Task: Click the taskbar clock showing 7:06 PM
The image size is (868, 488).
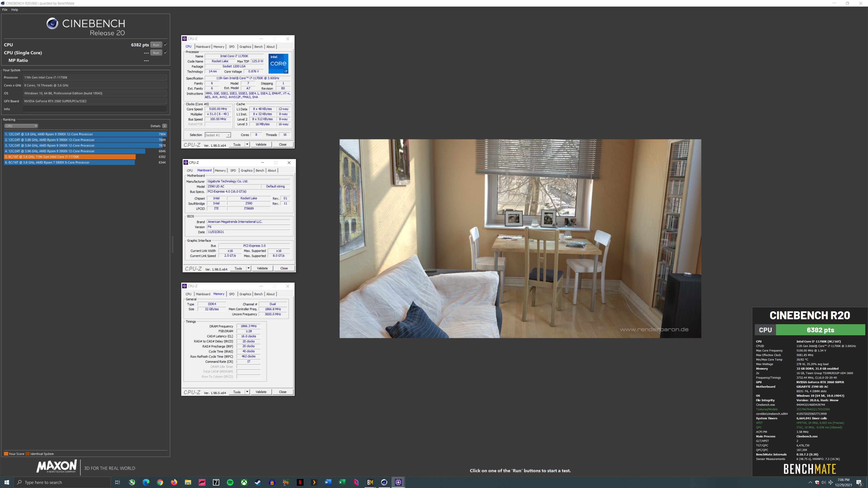Action: coord(843,482)
